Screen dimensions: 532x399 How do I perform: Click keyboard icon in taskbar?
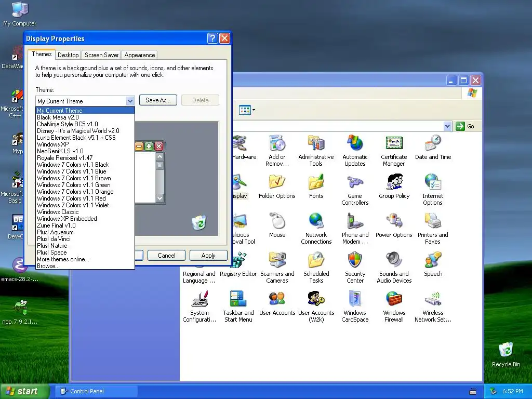click(473, 392)
